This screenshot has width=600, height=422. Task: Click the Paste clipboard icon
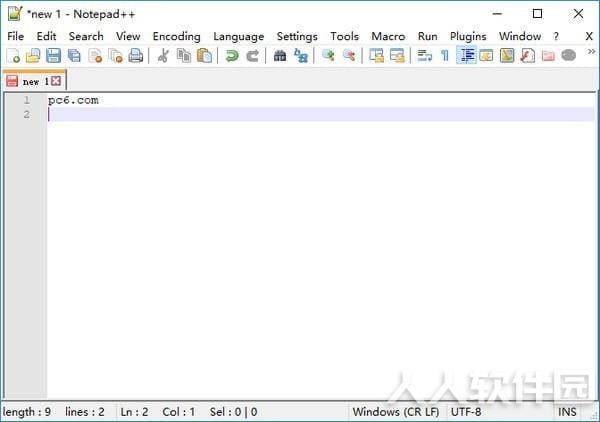(204, 56)
